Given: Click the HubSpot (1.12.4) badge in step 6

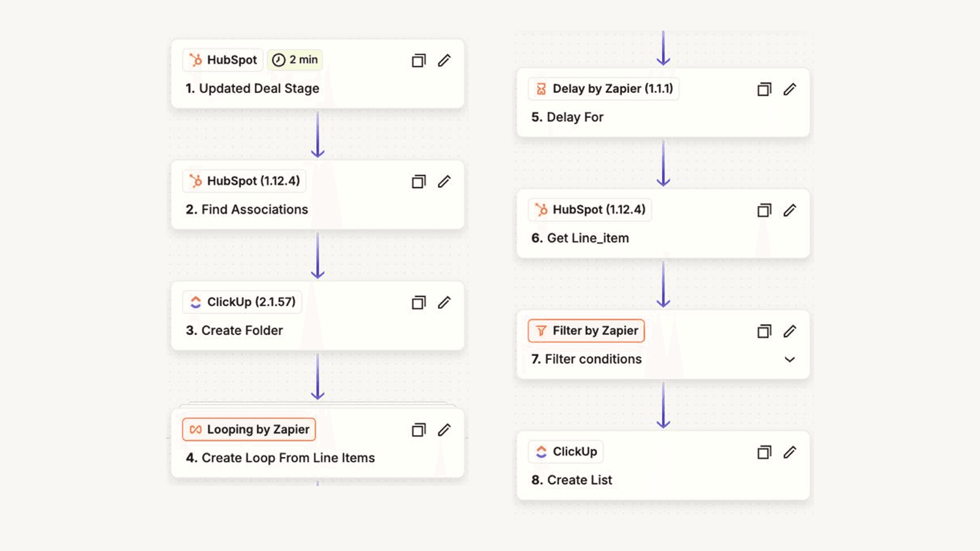Looking at the screenshot, I should pos(590,210).
